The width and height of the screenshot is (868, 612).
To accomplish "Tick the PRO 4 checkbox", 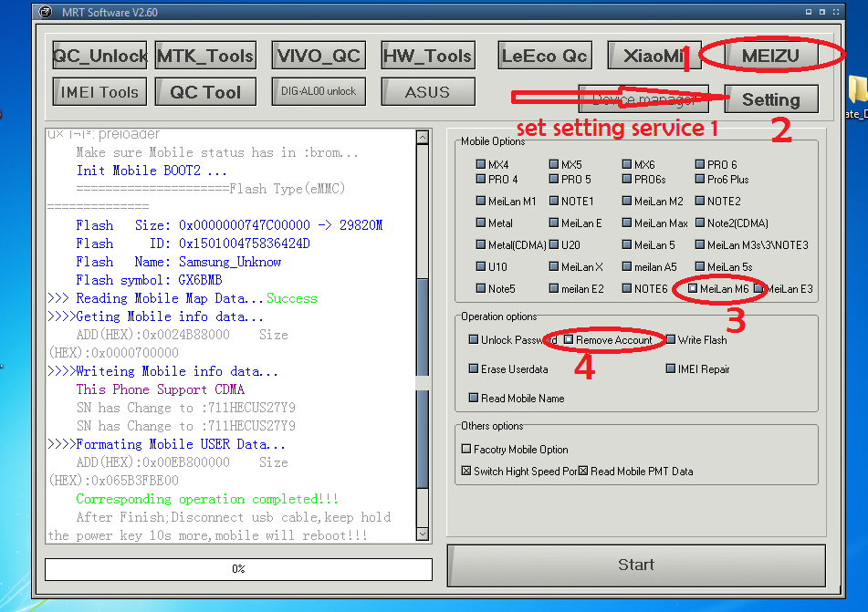I will 480,180.
